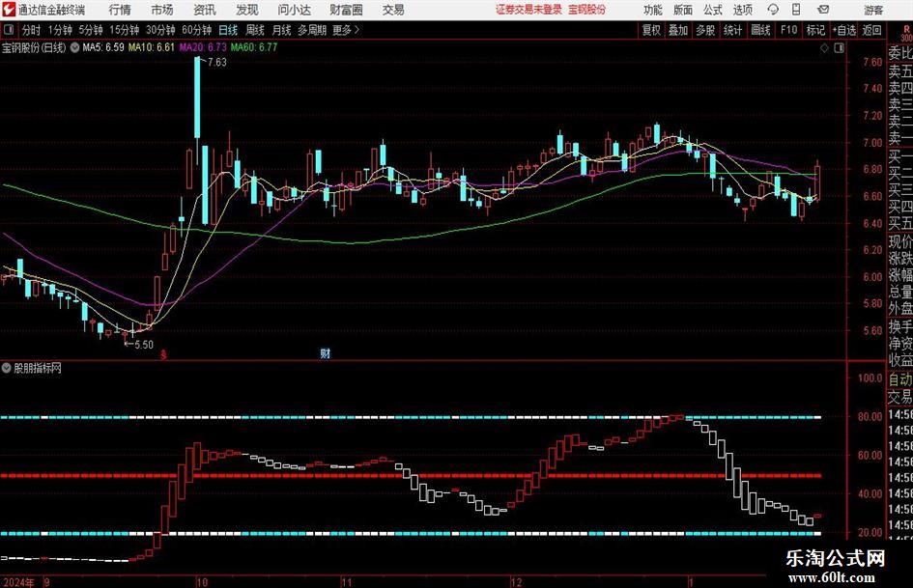This screenshot has height=588, width=913.
Task: Click the 返回 back button
Action: pos(871,30)
